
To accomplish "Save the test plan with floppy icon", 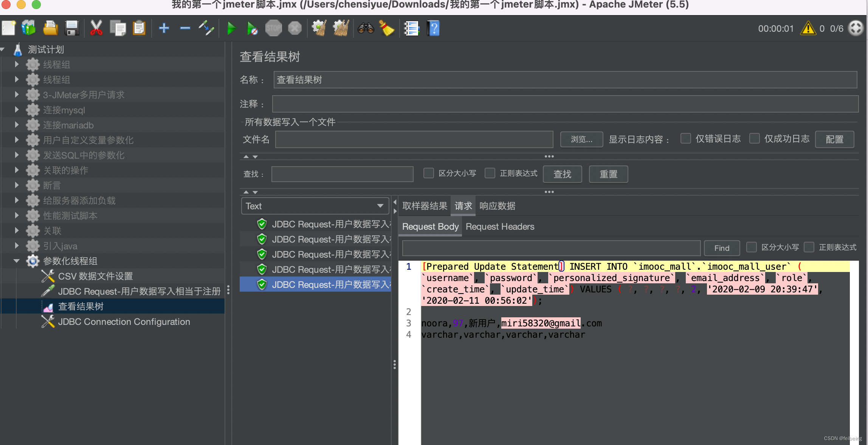I will tap(71, 28).
